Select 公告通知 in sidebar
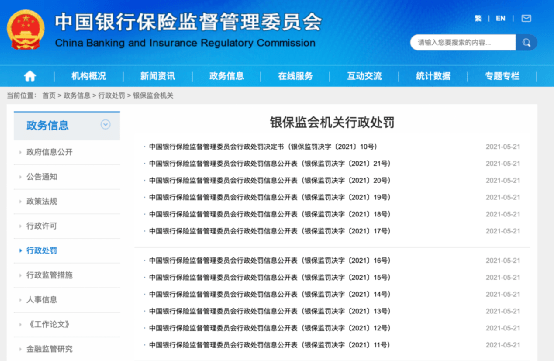Viewport: 554px width, 361px height. point(42,177)
